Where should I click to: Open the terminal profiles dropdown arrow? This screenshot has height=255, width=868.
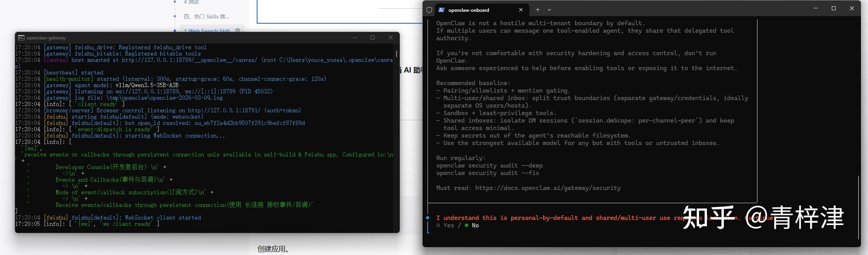point(549,10)
